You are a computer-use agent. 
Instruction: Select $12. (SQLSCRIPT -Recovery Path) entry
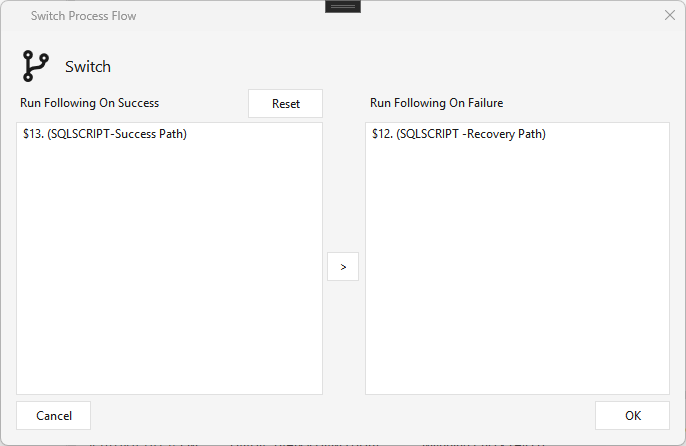point(458,134)
